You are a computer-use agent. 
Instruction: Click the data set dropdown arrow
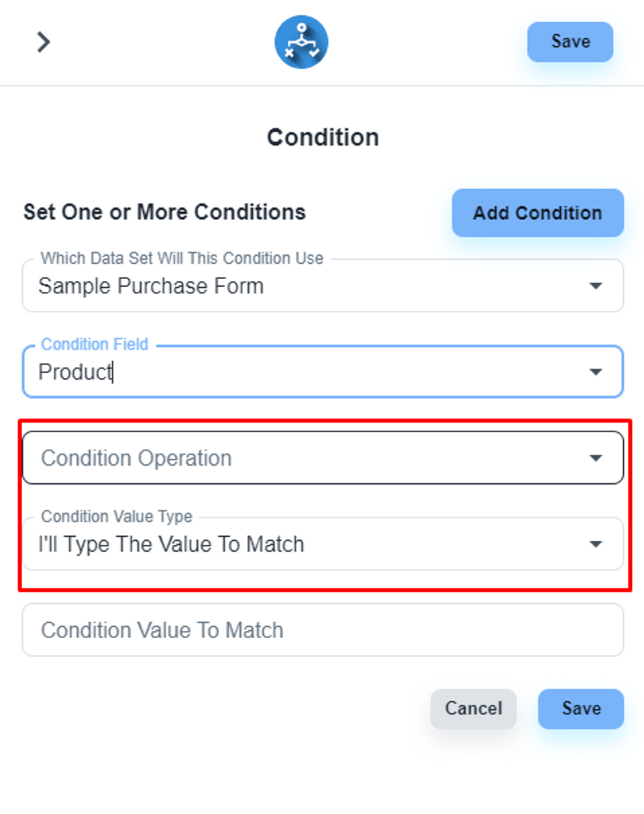[595, 286]
